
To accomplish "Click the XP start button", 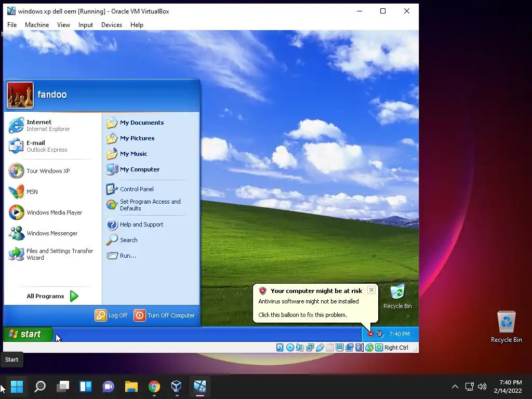I will 28,334.
